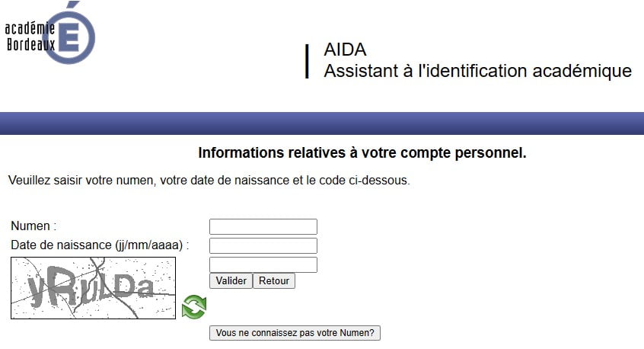Image resolution: width=644 pixels, height=349 pixels.
Task: Click the 'Veuillez saisir votre numen' instruction text
Action: [x=209, y=181]
